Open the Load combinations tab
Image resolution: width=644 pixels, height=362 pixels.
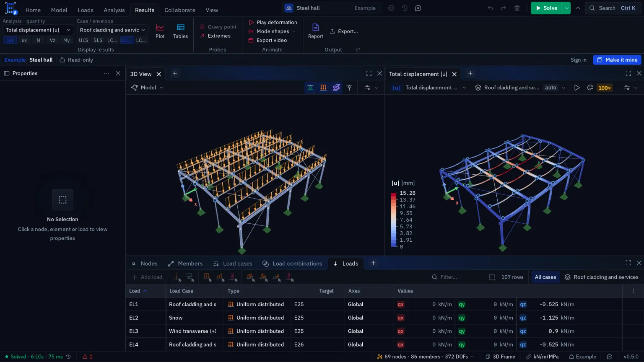pos(293,264)
